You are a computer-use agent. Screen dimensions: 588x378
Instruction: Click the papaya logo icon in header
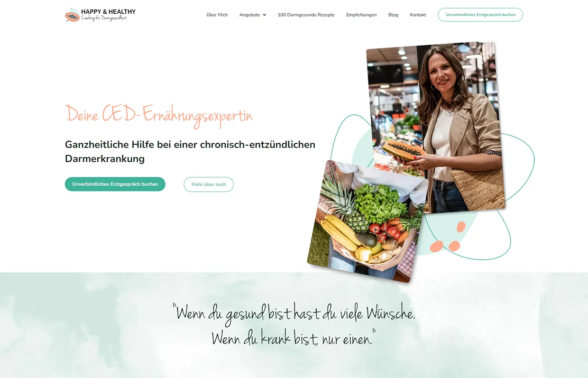tap(72, 15)
